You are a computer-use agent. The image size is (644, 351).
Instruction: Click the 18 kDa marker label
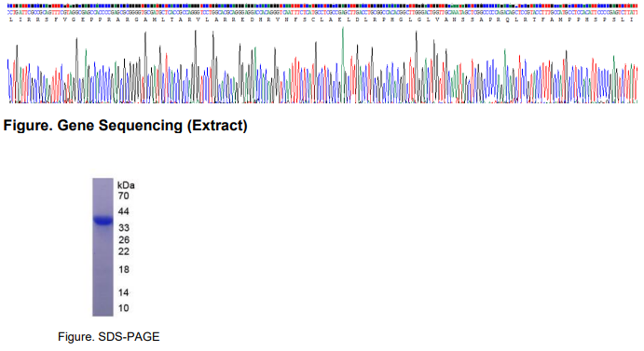124,270
